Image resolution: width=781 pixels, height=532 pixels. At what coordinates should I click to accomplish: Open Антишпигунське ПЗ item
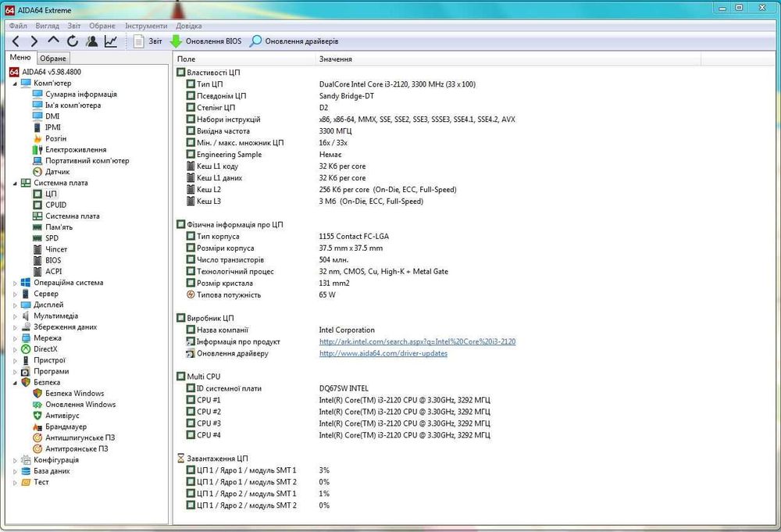80,437
